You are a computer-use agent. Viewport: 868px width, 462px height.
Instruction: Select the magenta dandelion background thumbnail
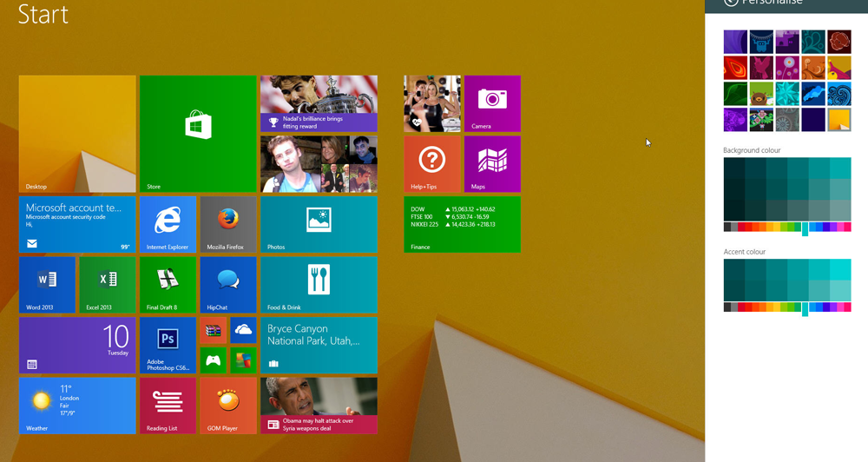point(787,68)
